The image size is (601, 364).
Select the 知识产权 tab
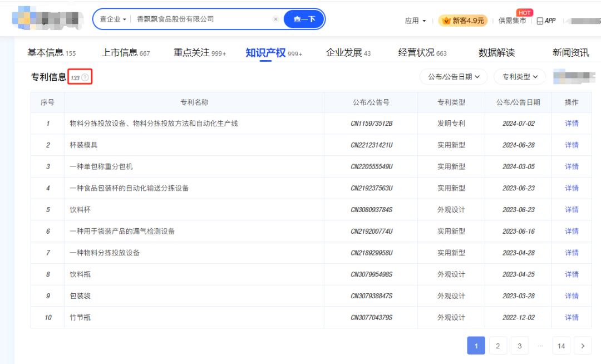[274, 53]
